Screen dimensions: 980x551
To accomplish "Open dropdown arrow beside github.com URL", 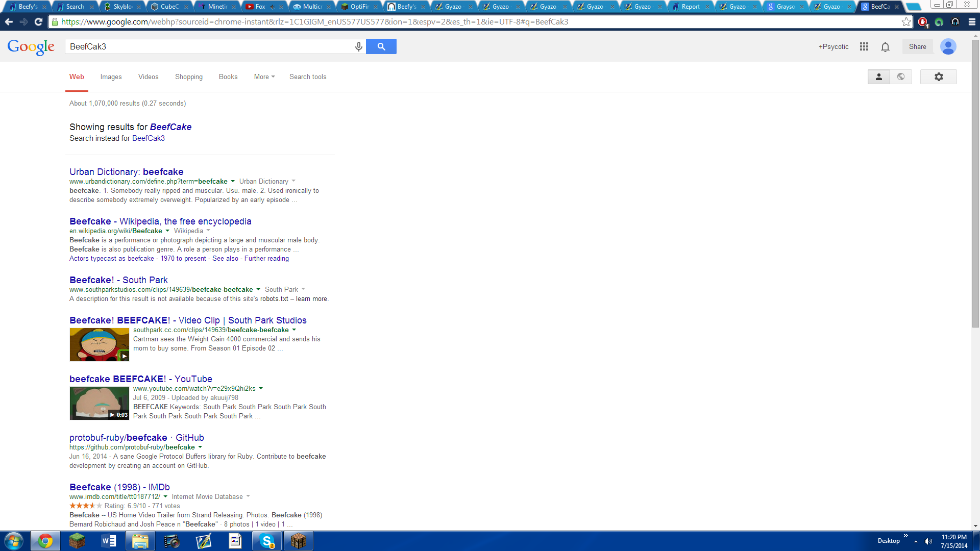I will pos(200,447).
